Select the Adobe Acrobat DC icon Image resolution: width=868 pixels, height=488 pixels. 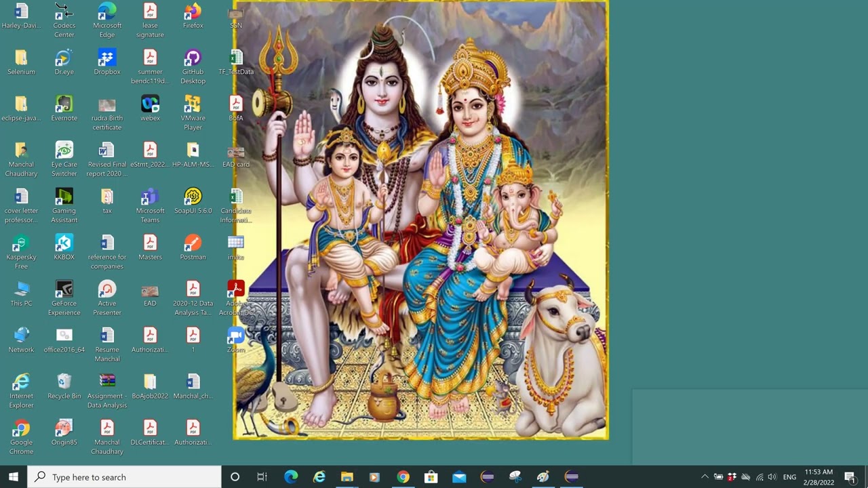point(236,298)
